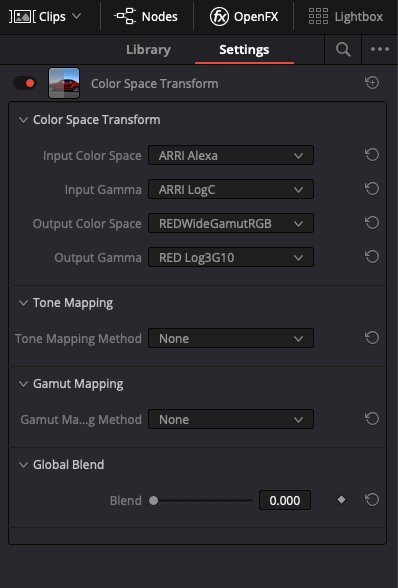
Task: Reset the Output Gamma setting
Action: point(372,257)
